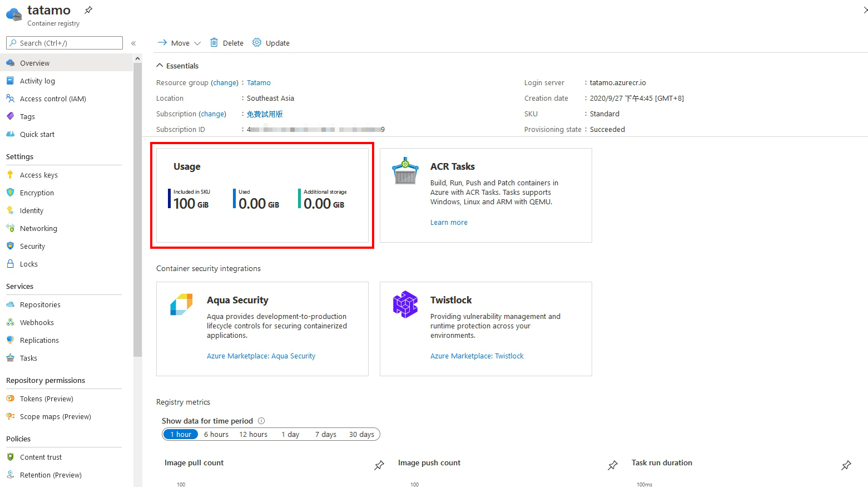The width and height of the screenshot is (868, 487).
Task: Pin the tatamo registry blade
Action: [88, 10]
